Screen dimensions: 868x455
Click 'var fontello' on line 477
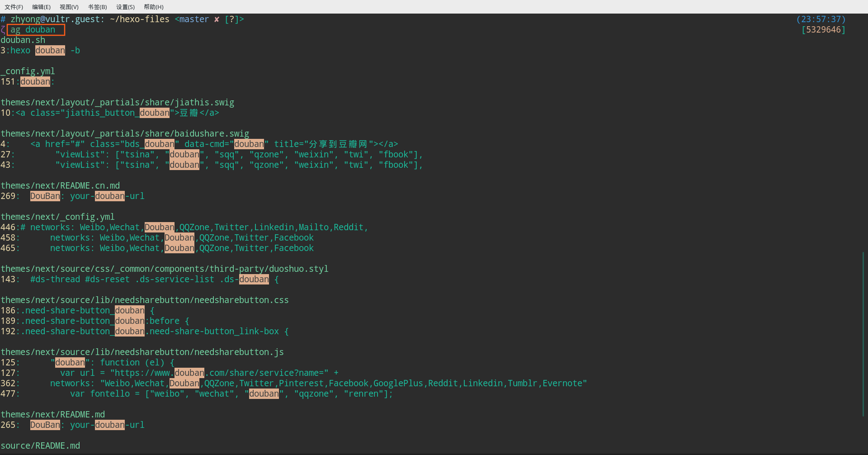click(100, 394)
